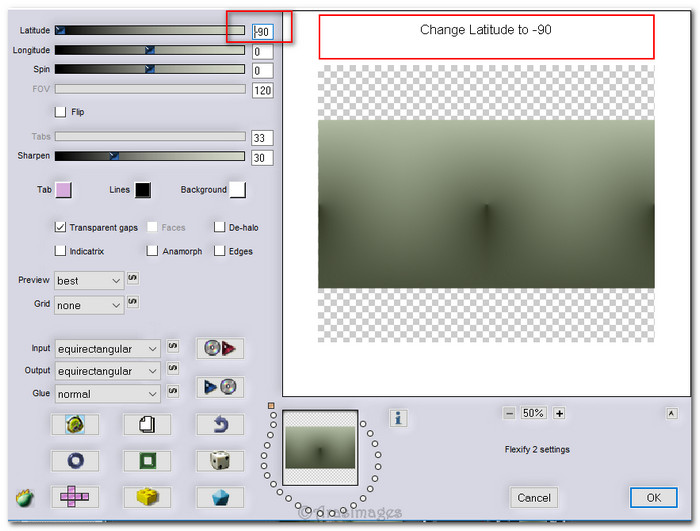
Task: Click the blue pentagon gem button
Action: pyautogui.click(x=220, y=497)
